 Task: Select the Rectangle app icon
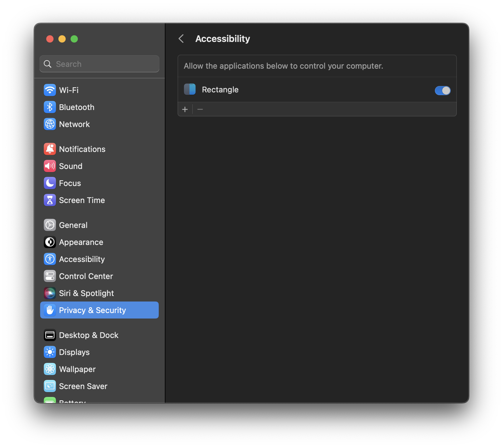(x=189, y=89)
